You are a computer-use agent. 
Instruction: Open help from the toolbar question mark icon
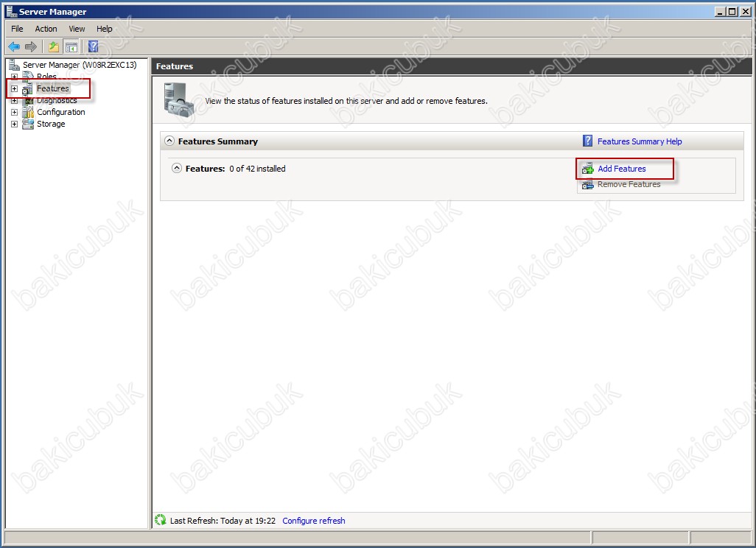click(93, 46)
